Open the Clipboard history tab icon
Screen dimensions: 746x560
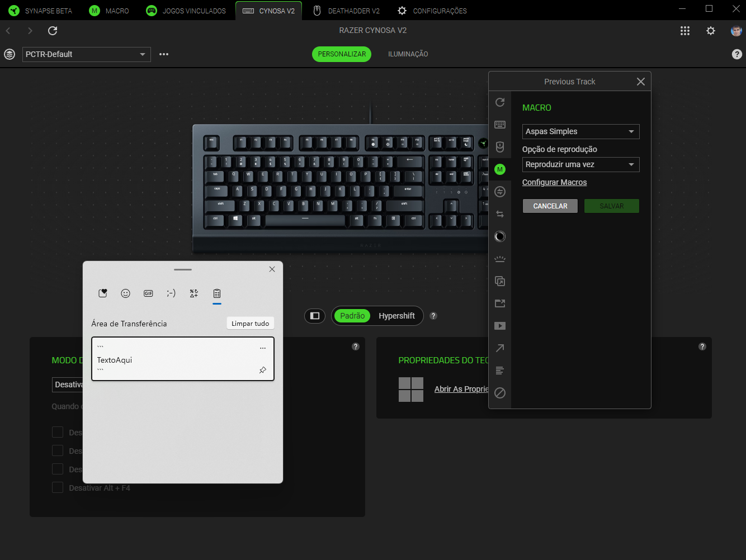(217, 293)
